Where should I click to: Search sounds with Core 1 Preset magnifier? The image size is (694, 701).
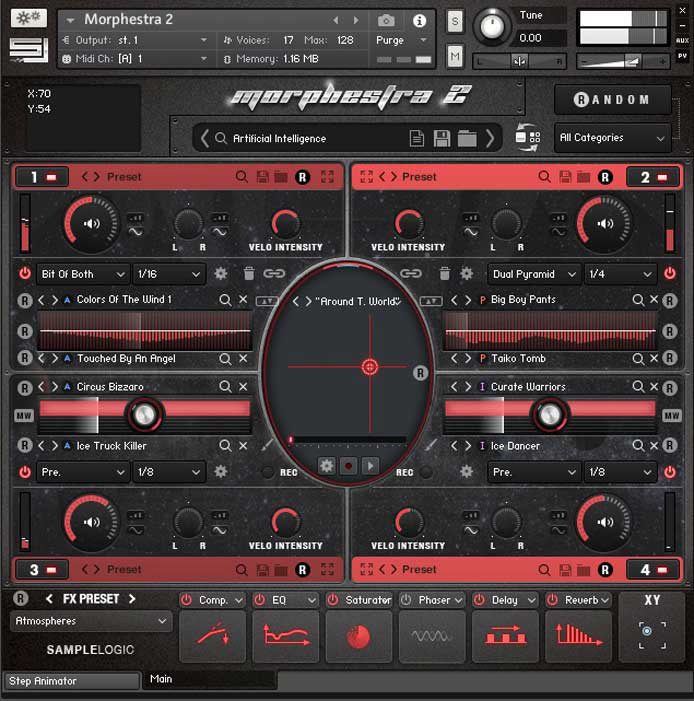click(242, 177)
